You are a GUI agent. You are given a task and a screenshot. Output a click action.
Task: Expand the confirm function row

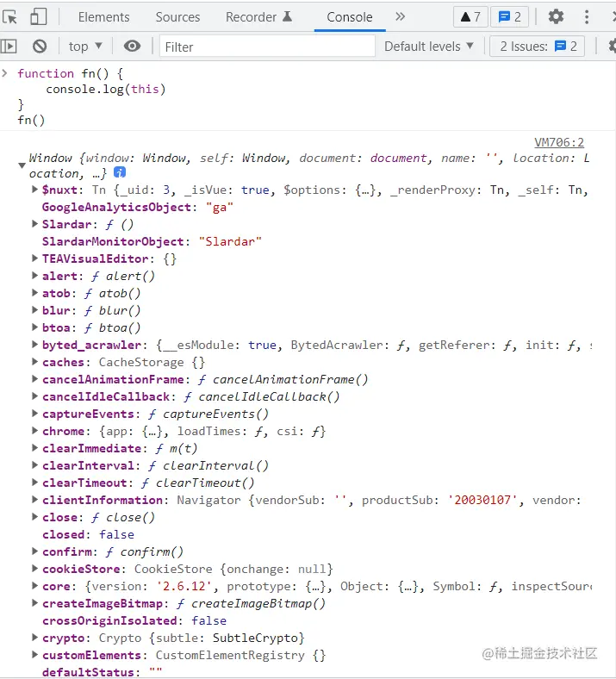35,551
